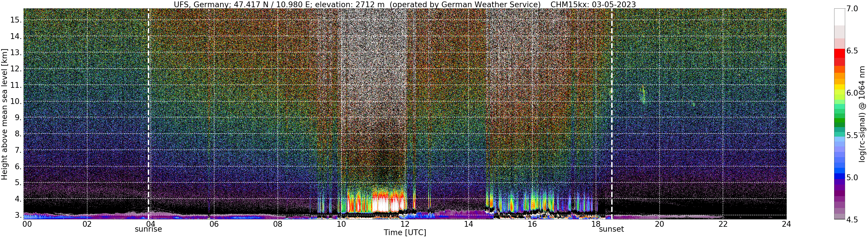Click the 'Height above mean sea level [km]' label
Screen dimensions: 868x238
(4, 114)
